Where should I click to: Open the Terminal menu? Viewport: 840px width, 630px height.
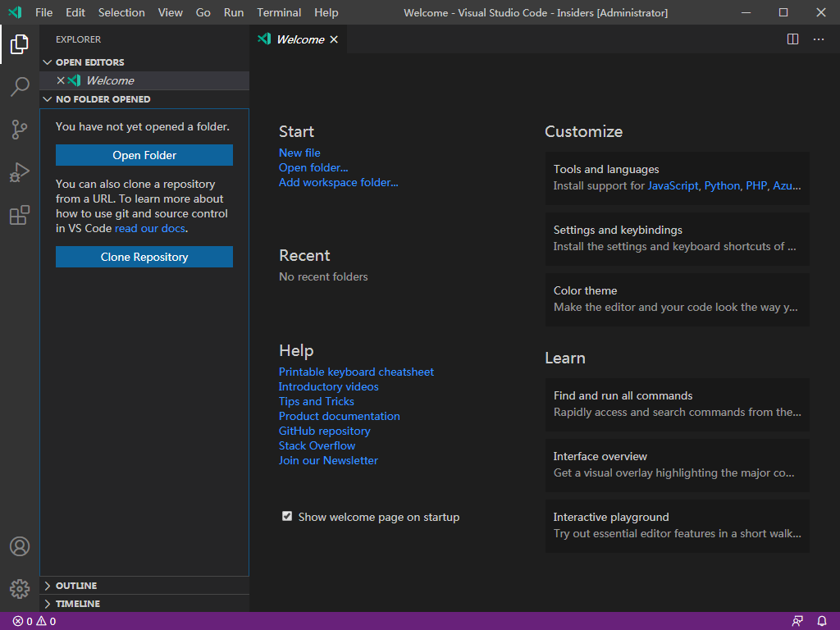pos(279,12)
